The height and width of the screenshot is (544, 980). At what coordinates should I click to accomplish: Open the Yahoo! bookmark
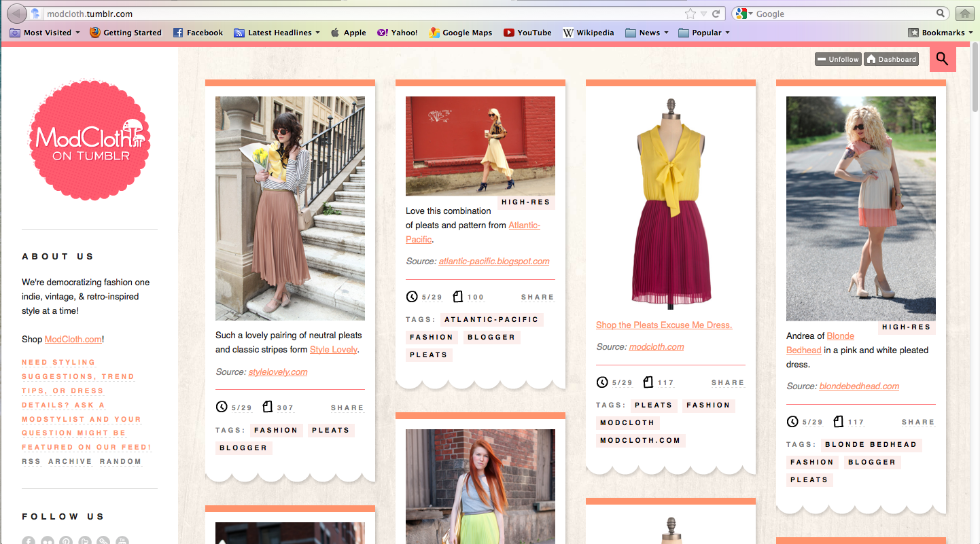tap(398, 33)
